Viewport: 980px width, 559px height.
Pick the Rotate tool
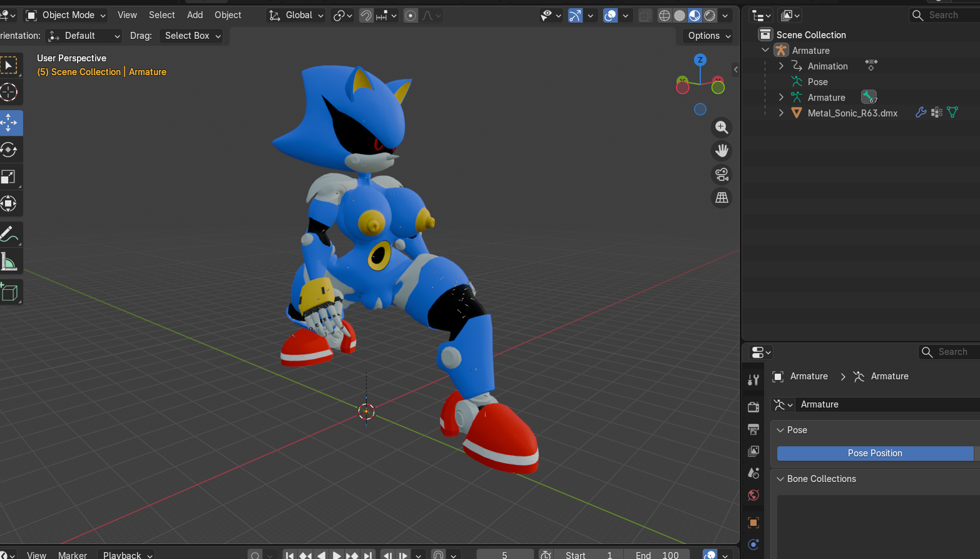[9, 150]
